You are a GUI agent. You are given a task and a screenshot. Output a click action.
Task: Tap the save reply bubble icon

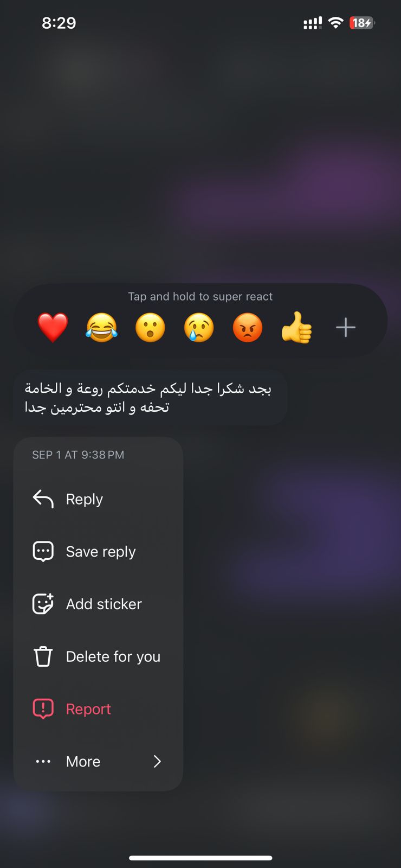click(43, 551)
